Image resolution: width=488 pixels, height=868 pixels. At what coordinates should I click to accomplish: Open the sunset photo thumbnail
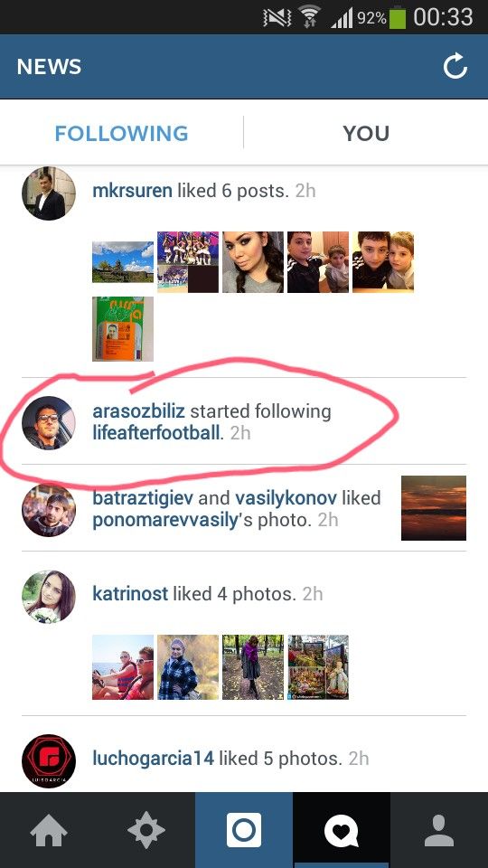[x=434, y=507]
